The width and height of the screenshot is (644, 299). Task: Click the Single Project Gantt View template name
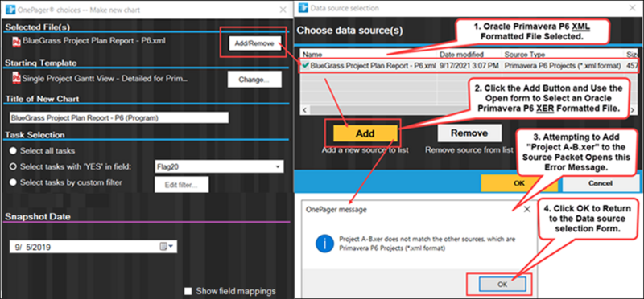coord(105,77)
